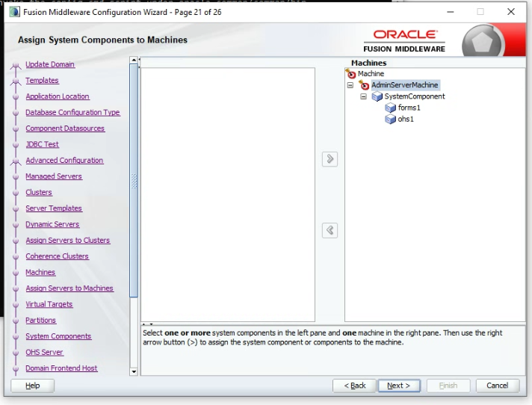Select the Machine root label
This screenshot has height=405, width=532.
[371, 74]
